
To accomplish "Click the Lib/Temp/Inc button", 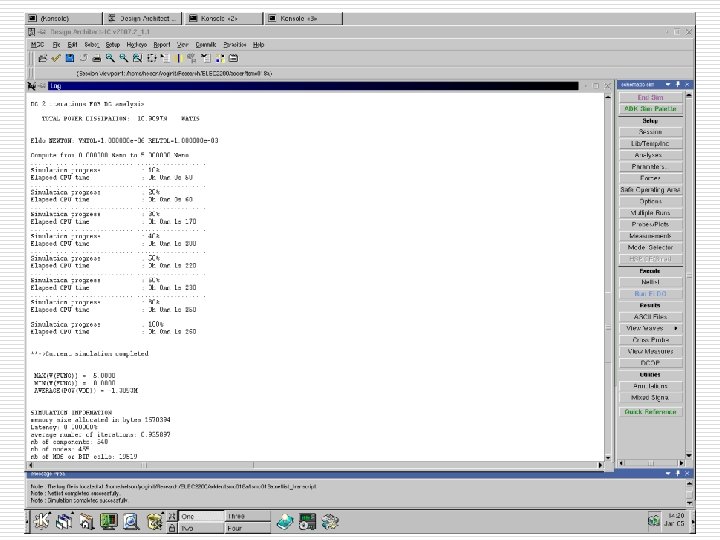I will point(650,143).
